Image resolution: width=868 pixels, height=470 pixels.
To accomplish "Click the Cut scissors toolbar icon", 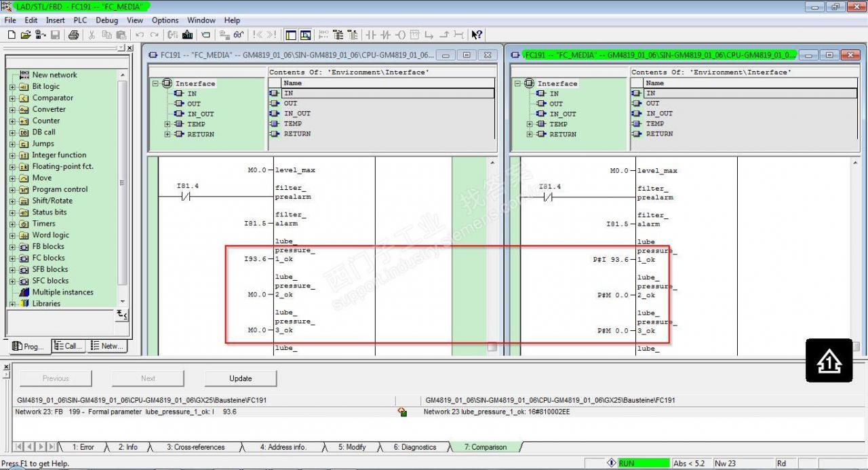I will pyautogui.click(x=92, y=35).
